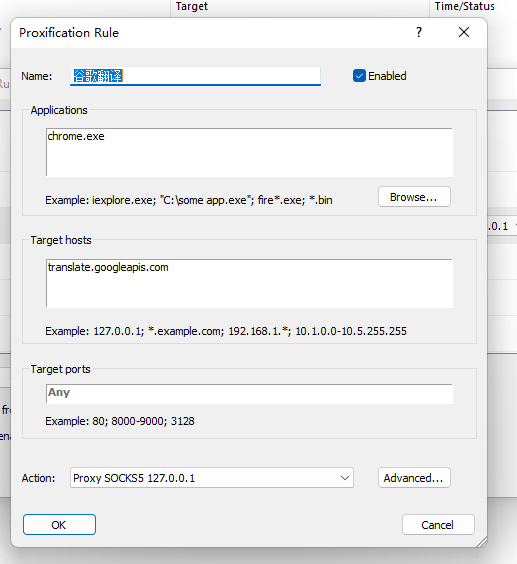Click the Action: label
Screen dimensions: 517x564
coord(38,478)
